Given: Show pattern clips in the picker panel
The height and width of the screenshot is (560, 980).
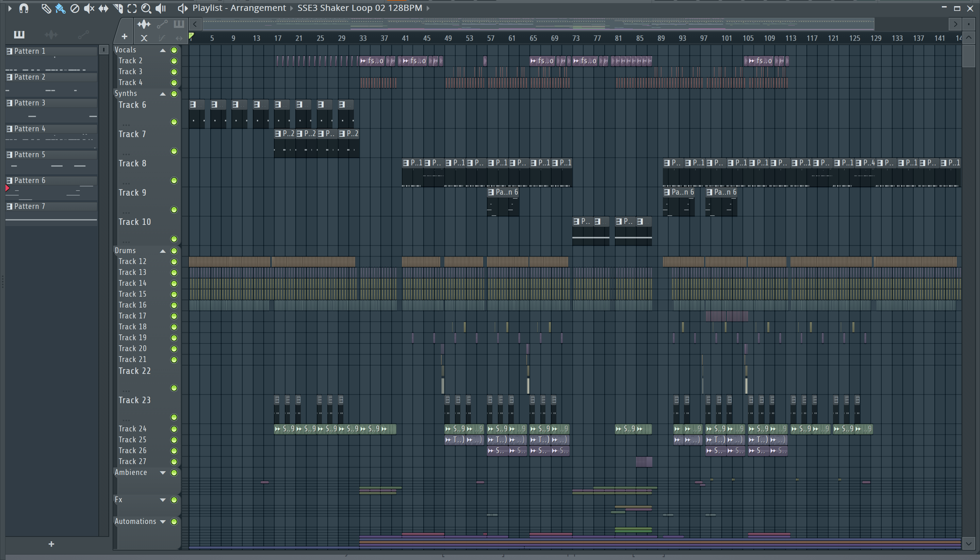Looking at the screenshot, I should [19, 35].
